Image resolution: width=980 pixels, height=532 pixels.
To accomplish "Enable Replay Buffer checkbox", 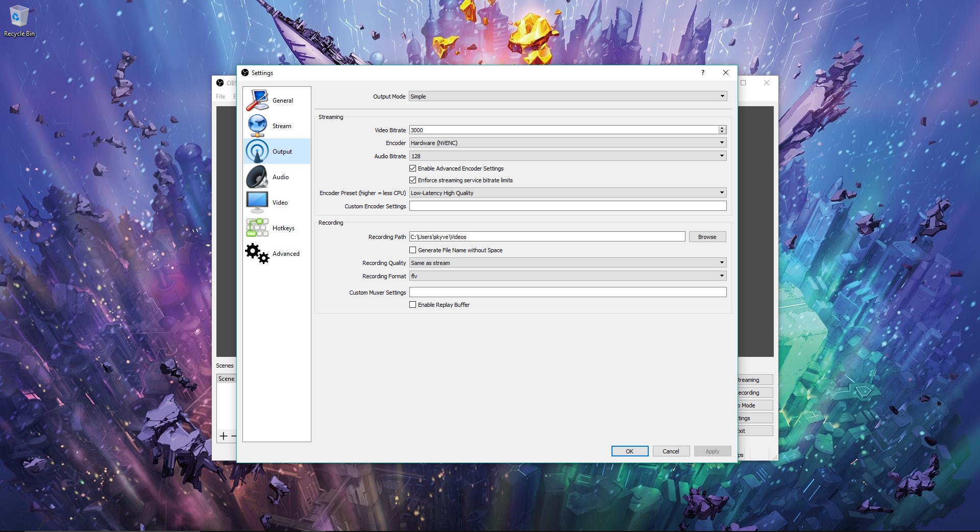I will (413, 305).
